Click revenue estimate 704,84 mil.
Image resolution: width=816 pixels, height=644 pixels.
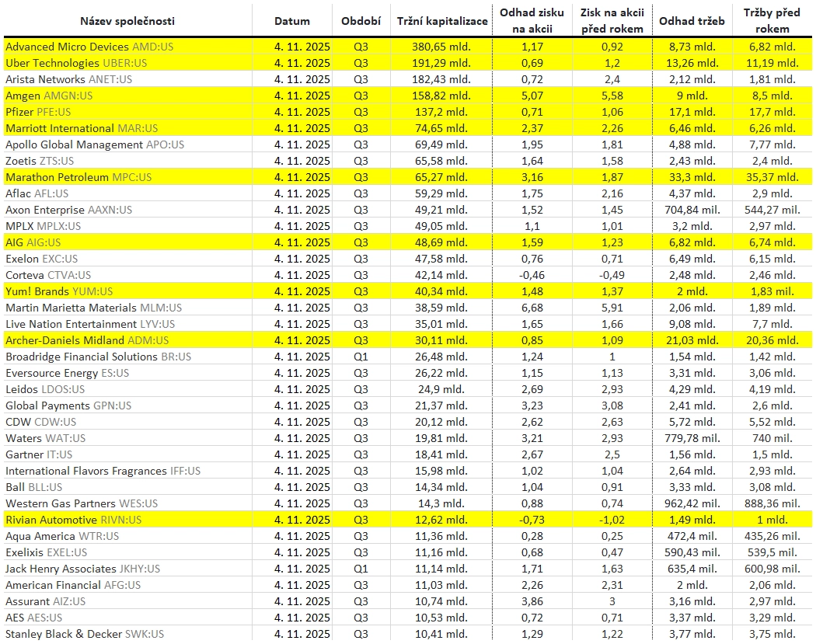point(692,210)
